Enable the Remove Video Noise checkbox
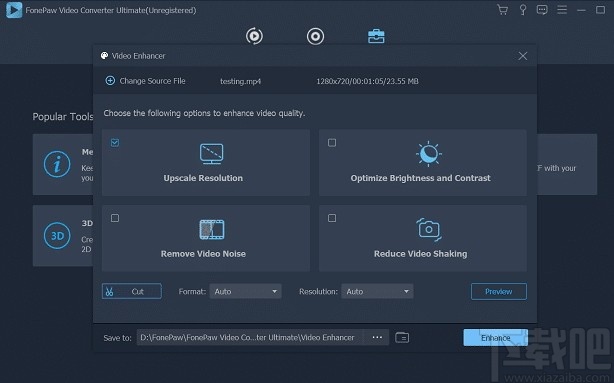Screen dimensions: 614x383 115,218
